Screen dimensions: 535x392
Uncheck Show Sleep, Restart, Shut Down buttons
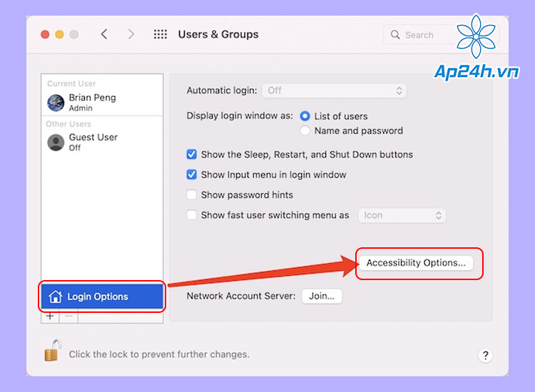point(191,155)
